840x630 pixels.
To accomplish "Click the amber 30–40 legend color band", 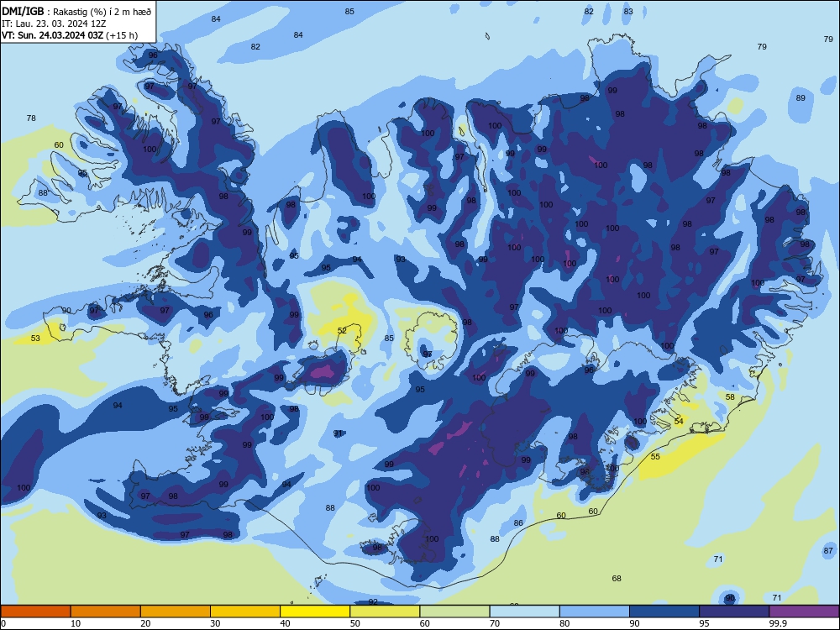I will click(245, 612).
